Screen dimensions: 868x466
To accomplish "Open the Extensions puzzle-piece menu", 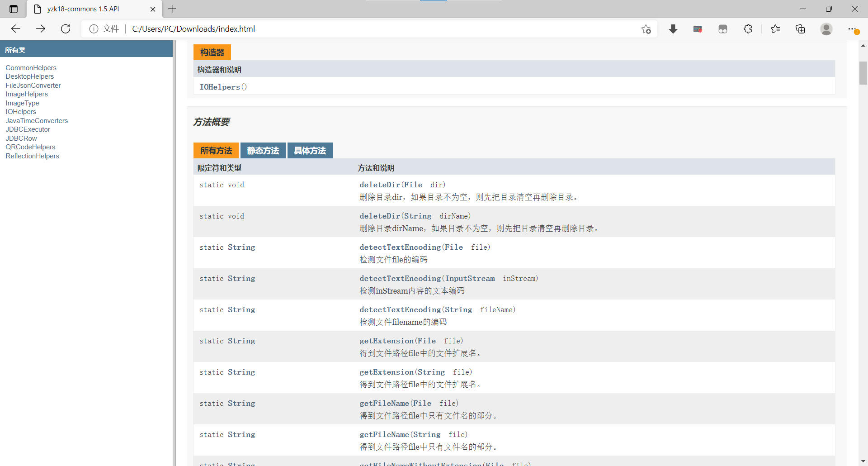I will click(748, 29).
